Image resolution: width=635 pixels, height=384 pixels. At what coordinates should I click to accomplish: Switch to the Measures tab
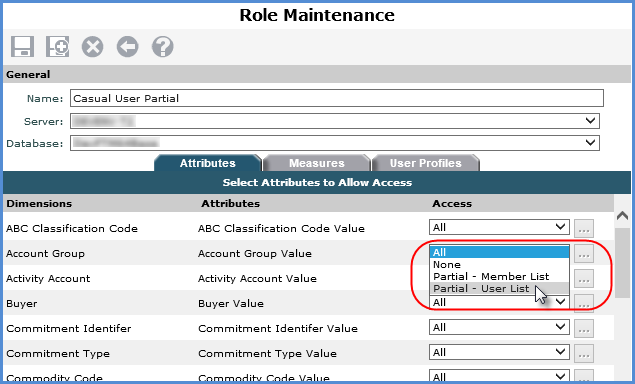(317, 163)
